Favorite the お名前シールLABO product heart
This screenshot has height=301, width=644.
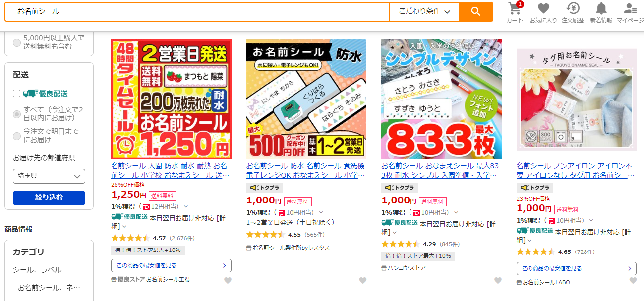pos(633,281)
